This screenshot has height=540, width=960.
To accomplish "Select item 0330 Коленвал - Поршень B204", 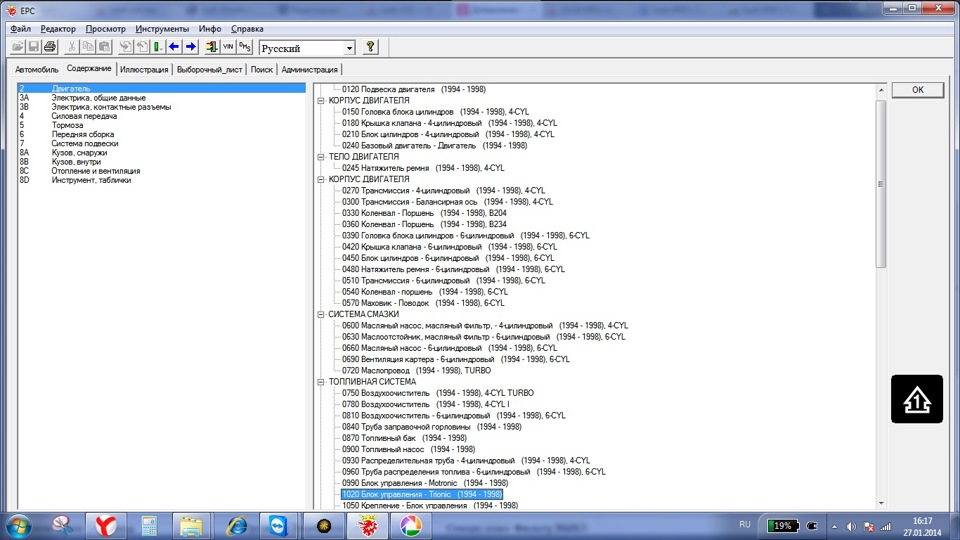I will (x=424, y=213).
